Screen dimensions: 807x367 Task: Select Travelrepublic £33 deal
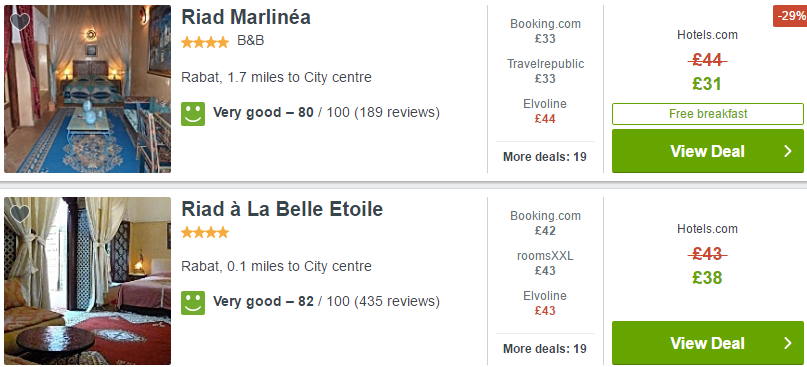coord(545,71)
